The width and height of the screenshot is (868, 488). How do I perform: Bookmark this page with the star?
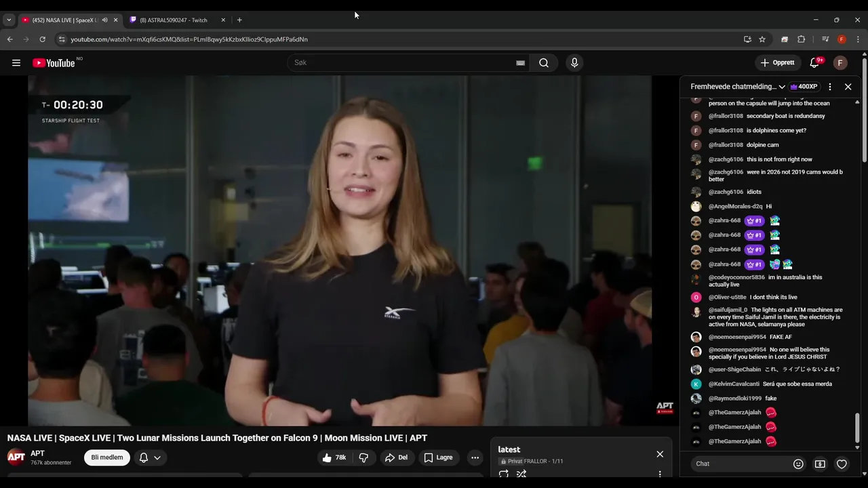click(x=762, y=39)
